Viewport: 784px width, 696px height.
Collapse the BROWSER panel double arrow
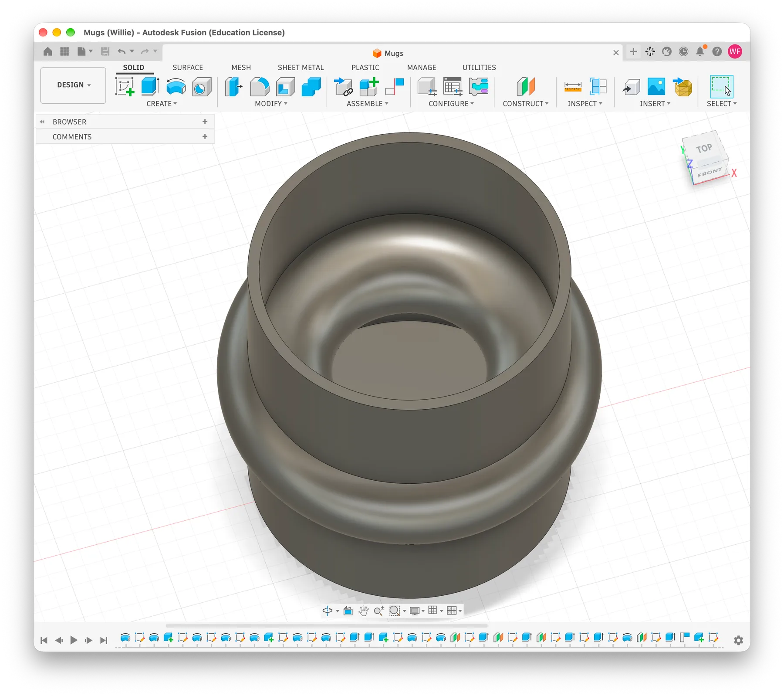click(x=42, y=122)
